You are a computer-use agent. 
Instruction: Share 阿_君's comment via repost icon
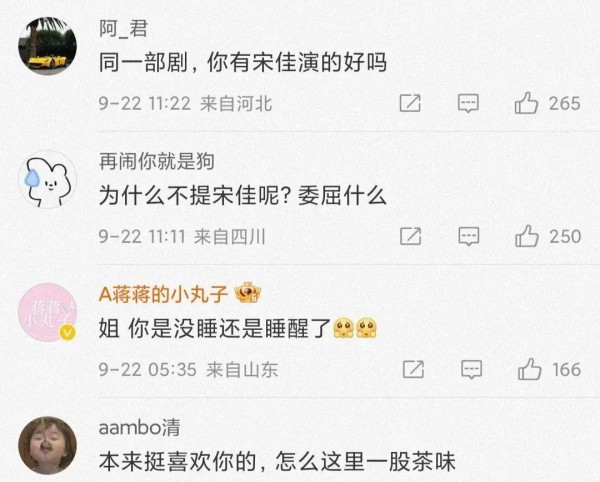coord(410,103)
